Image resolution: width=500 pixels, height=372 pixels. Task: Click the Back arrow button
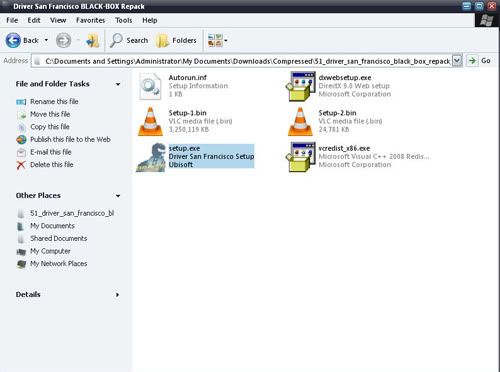(x=13, y=40)
